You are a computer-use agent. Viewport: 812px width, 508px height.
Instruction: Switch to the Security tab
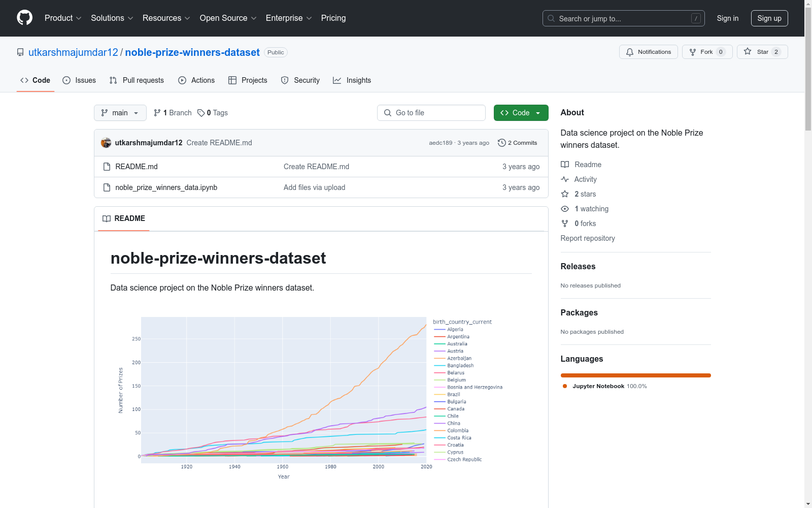tap(300, 80)
